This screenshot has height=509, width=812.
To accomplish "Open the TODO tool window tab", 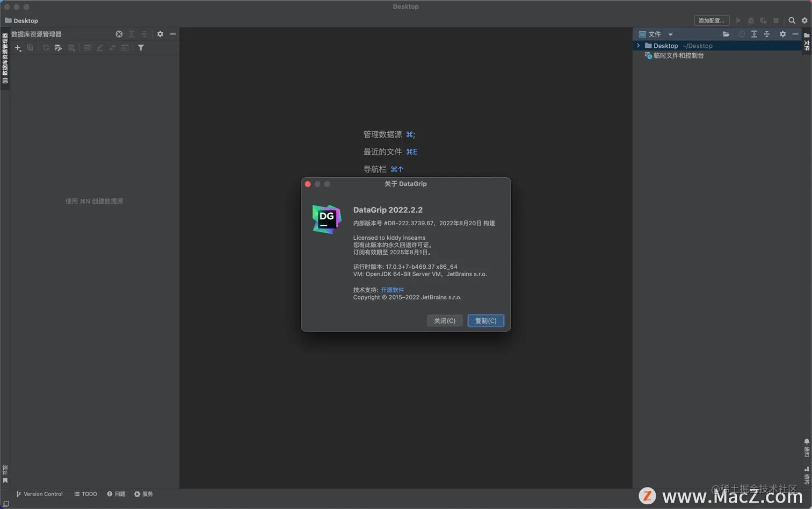I will click(85, 494).
